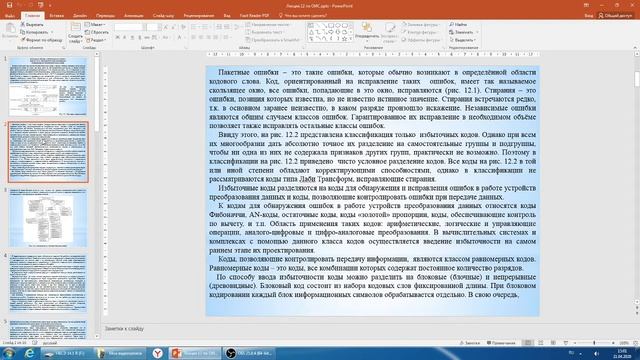Start slide show from status bar icon

tap(565, 343)
